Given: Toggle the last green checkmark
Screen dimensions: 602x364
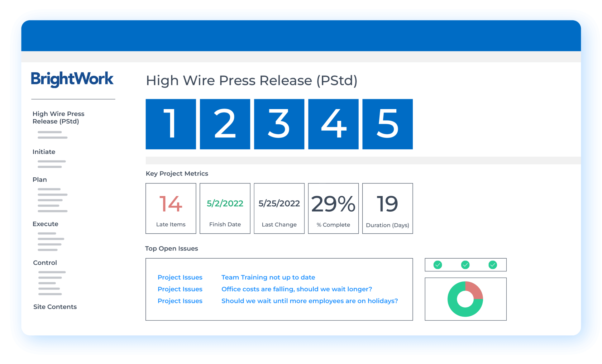Looking at the screenshot, I should pyautogui.click(x=493, y=265).
